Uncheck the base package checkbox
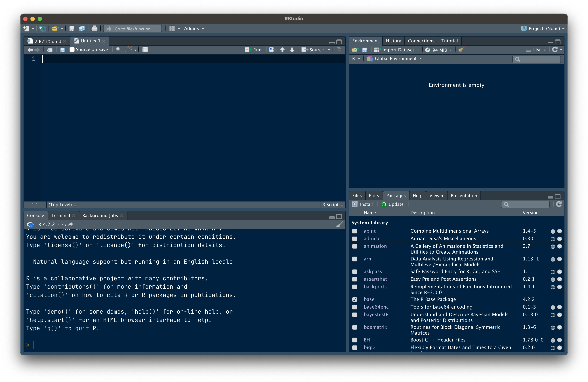This screenshot has width=588, height=382. pos(354,300)
